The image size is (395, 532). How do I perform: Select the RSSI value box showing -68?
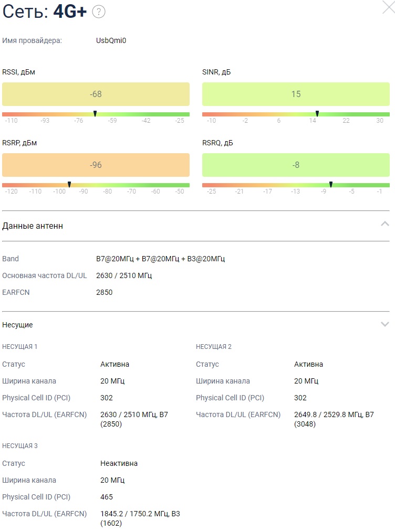point(96,94)
